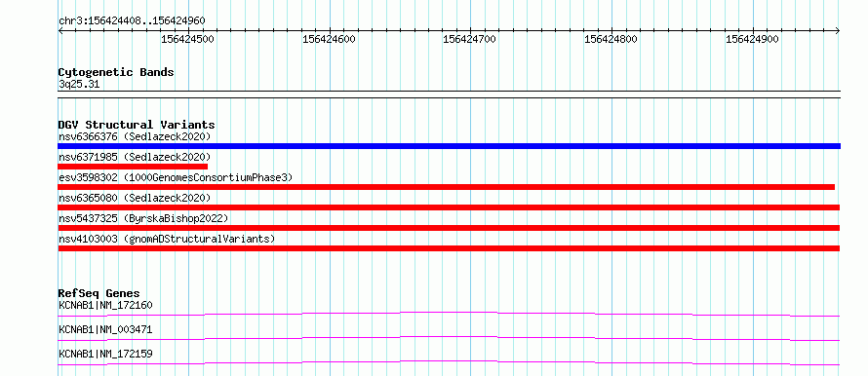
Task: Select the short red nsv6371985 bar
Action: pos(133,167)
